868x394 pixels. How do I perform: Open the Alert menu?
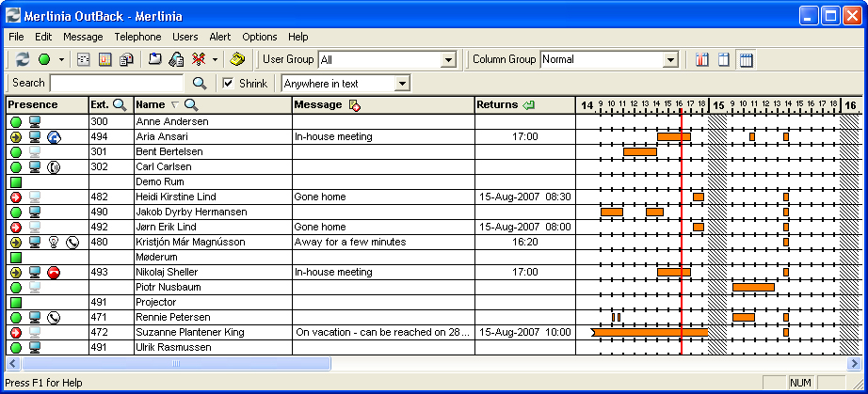[219, 37]
